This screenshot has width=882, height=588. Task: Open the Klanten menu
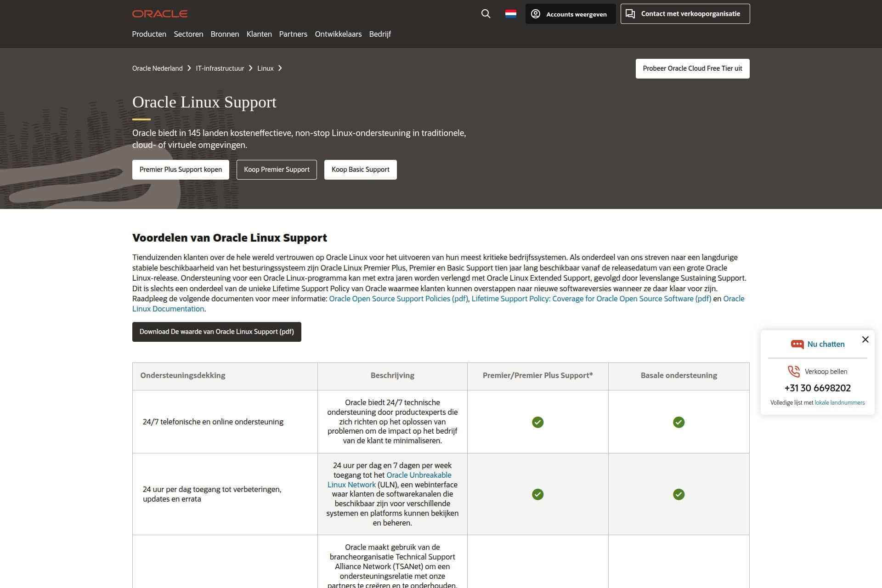click(x=259, y=34)
